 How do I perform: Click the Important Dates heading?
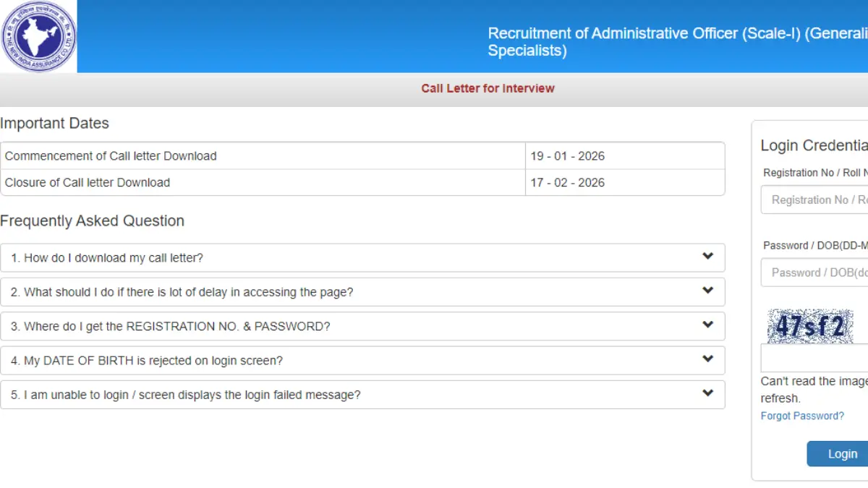pos(56,123)
